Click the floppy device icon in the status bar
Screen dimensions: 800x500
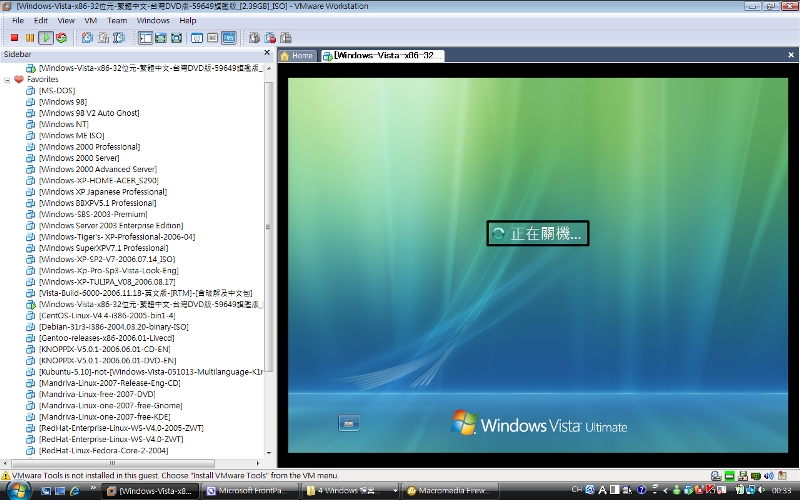(743, 476)
